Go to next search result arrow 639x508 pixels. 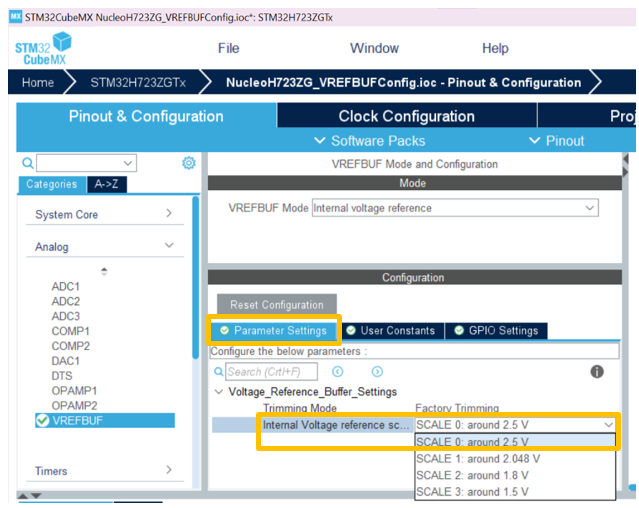coord(377,372)
